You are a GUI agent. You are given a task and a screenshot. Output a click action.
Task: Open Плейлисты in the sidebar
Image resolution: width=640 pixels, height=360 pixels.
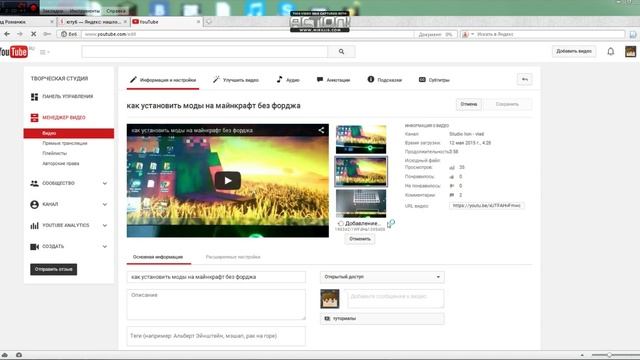click(x=54, y=153)
